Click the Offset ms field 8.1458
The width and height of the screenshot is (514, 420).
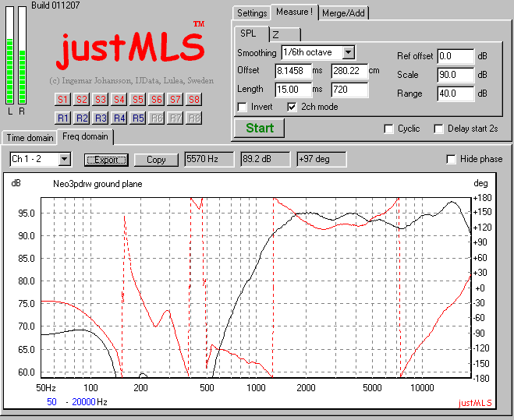[x=293, y=71]
